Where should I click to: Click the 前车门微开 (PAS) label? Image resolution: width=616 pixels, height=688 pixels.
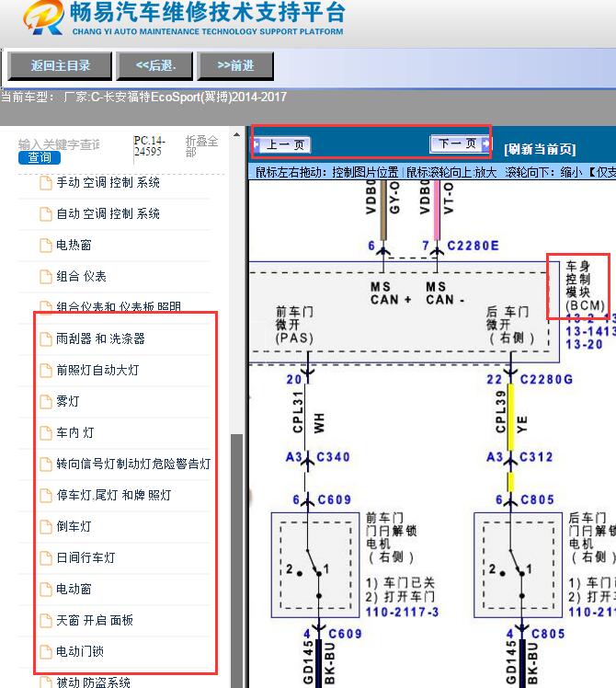(x=294, y=325)
